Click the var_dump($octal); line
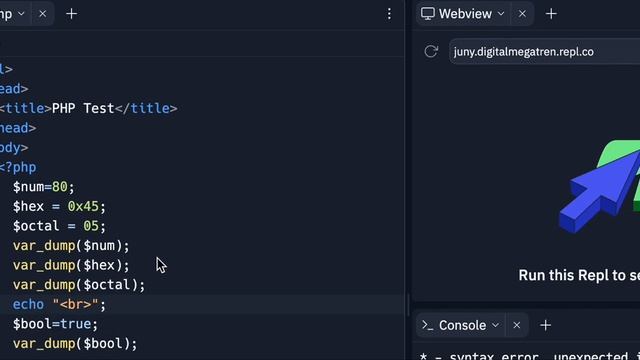Viewport: 640px width, 360px height. coord(79,285)
